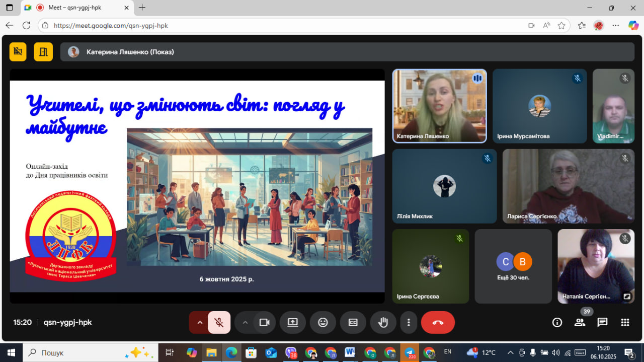Open the in-call chat panel
Screen dimensions: 644x362
(602, 323)
